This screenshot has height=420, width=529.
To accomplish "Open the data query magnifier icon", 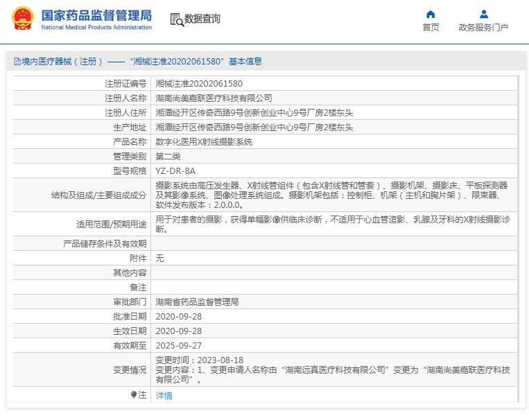I will pyautogui.click(x=177, y=19).
